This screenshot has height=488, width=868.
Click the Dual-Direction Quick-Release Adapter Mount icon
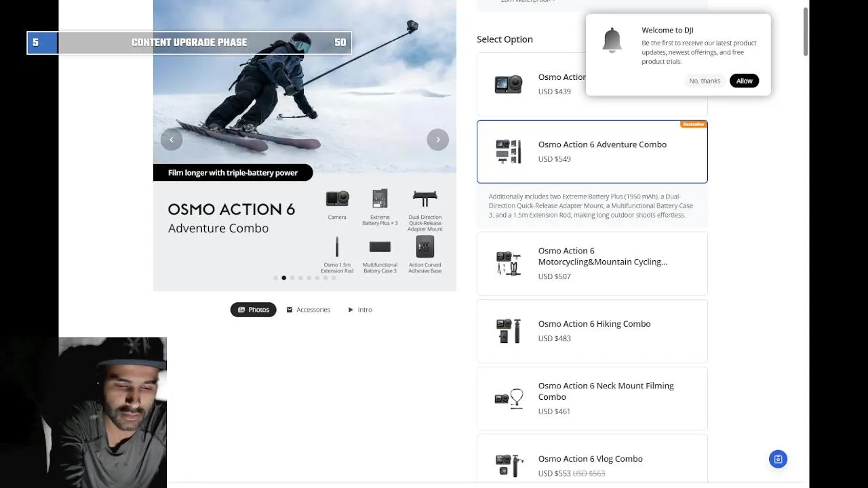[x=425, y=199]
